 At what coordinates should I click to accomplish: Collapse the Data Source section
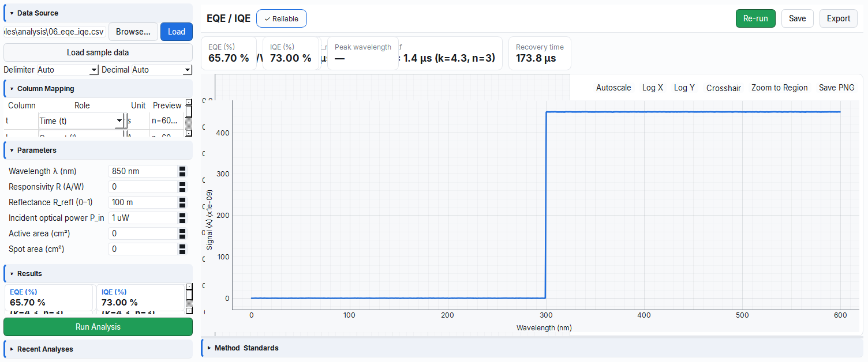coord(98,13)
